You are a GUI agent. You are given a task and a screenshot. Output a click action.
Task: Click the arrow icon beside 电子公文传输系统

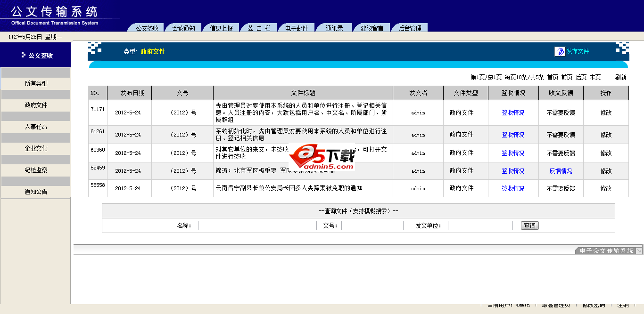click(639, 251)
